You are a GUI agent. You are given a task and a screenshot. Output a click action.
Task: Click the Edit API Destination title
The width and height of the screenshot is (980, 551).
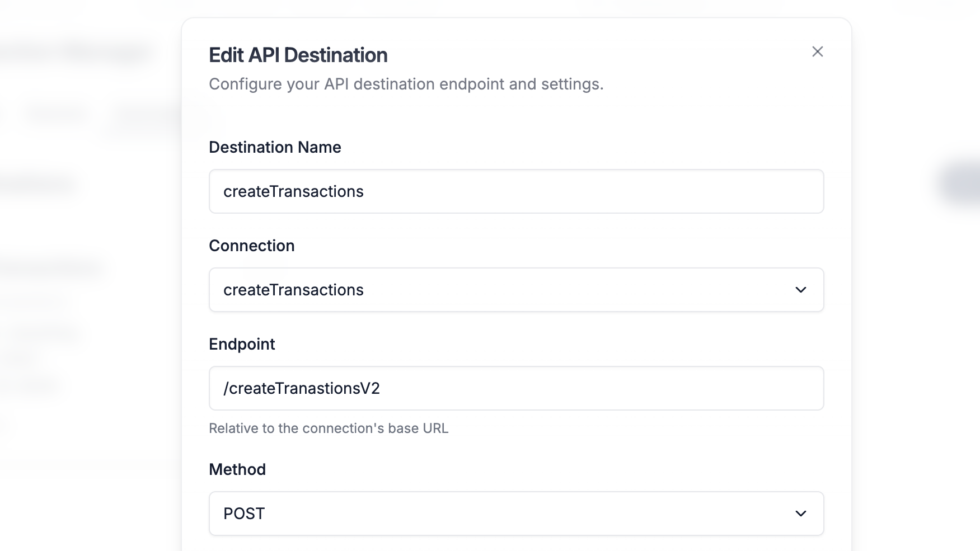pyautogui.click(x=298, y=55)
